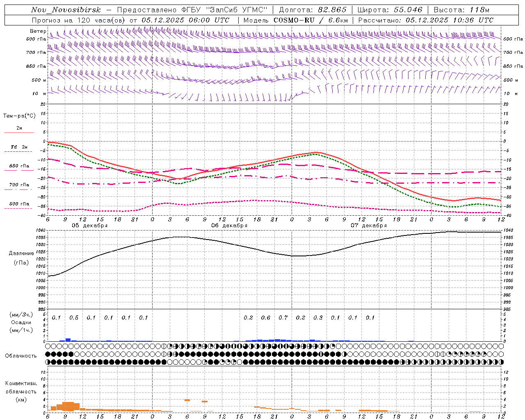Select the provider text ФГБУ "ЗапСиб УГМС"
This screenshot has width=525, height=420.
224,10
